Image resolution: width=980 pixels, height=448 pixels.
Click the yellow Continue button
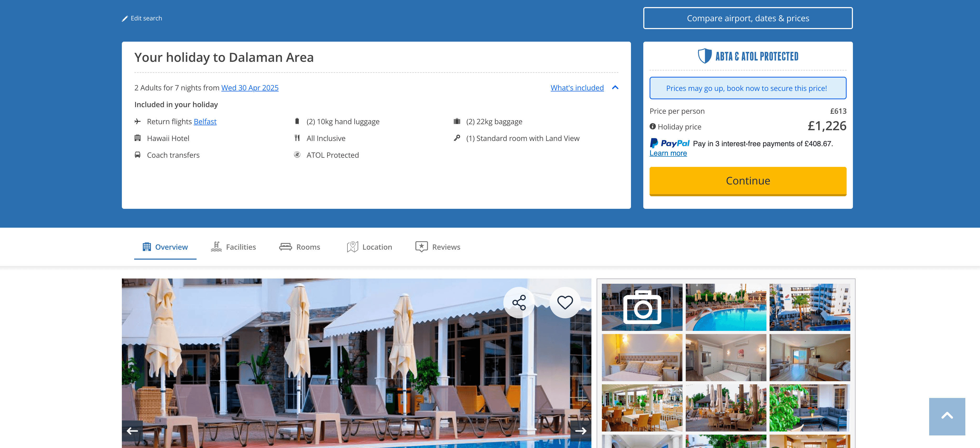point(748,181)
